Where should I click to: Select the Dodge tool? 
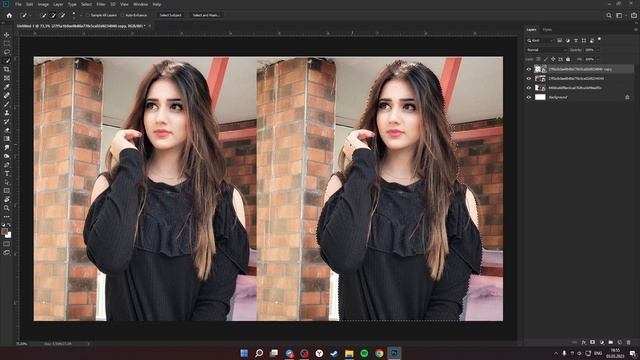pos(7,156)
